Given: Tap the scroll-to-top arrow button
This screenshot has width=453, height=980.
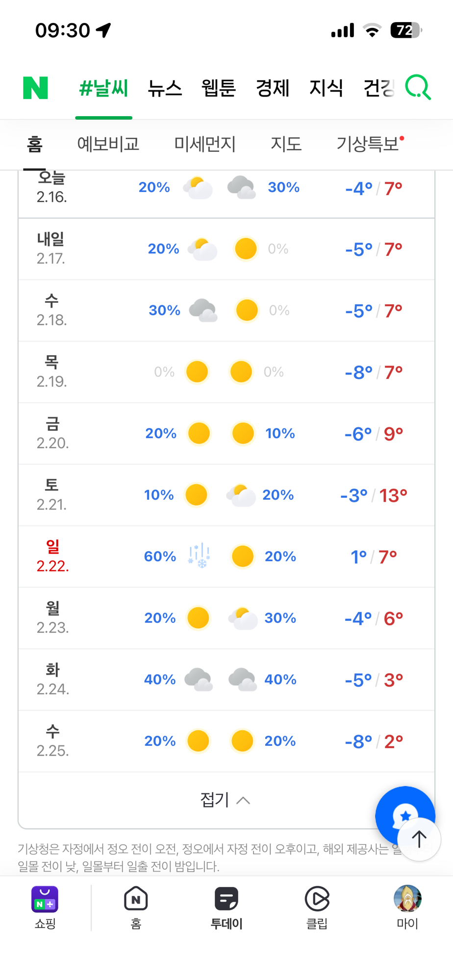Looking at the screenshot, I should 419,839.
